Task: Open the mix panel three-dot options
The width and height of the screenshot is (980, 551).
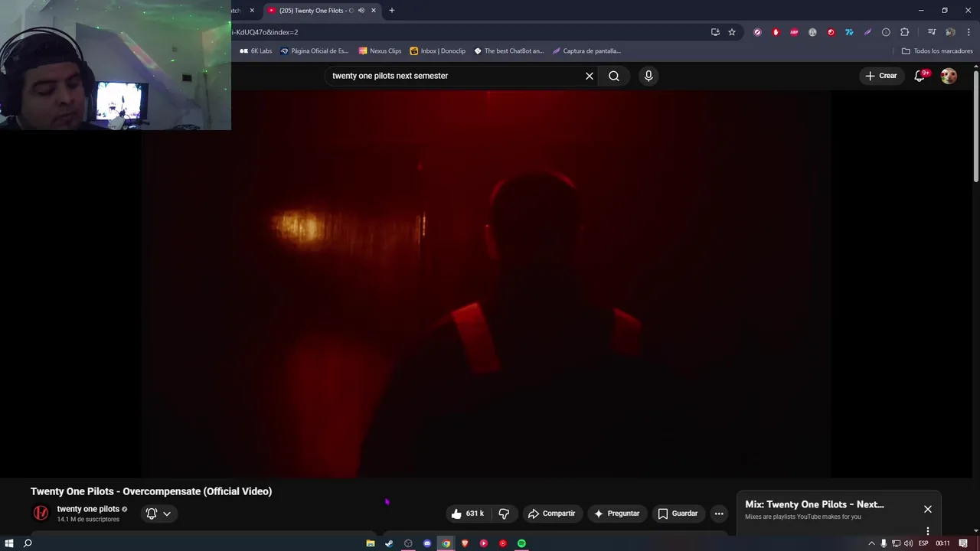Action: (x=927, y=530)
